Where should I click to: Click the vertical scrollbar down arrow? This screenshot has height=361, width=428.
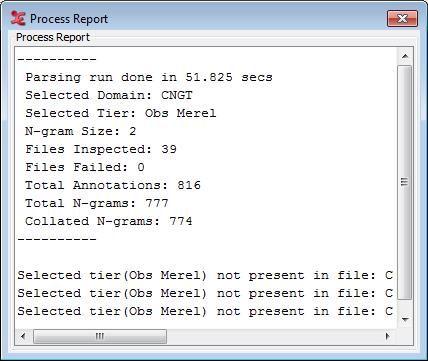(405, 320)
